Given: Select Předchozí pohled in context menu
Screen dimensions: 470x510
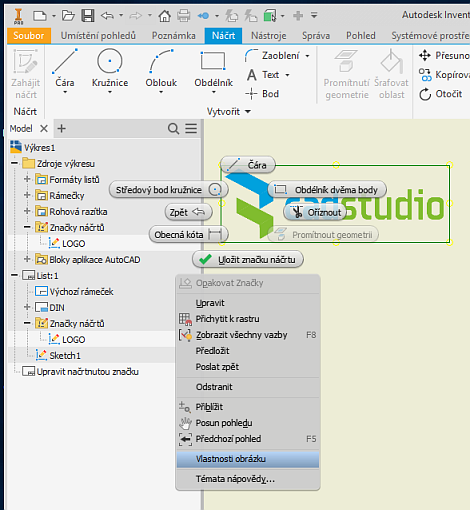Looking at the screenshot, I should [x=248, y=439].
